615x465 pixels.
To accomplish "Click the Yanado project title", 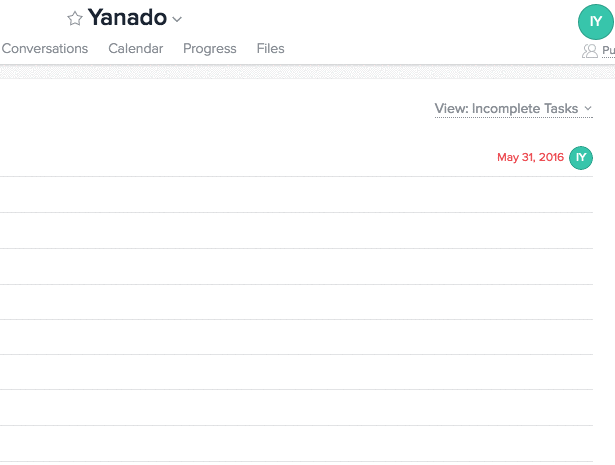I will 127,18.
